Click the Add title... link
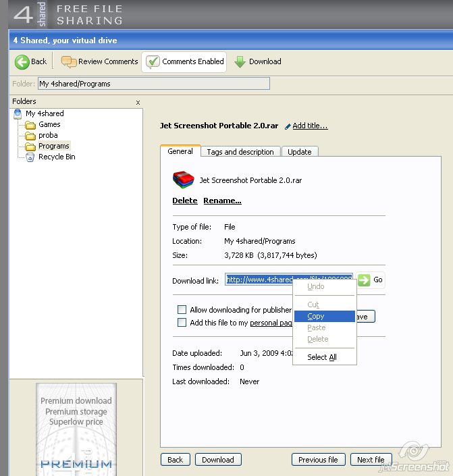 coord(310,126)
